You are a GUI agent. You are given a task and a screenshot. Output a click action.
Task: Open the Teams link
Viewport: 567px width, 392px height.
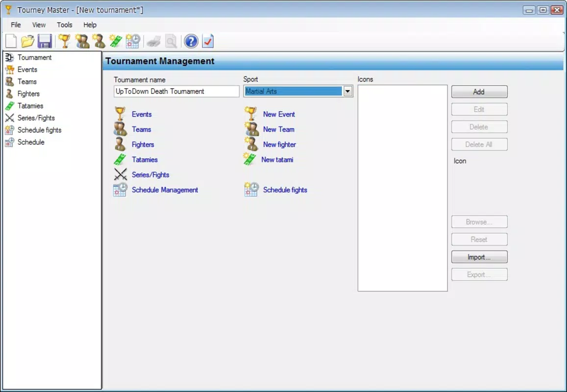(x=142, y=129)
